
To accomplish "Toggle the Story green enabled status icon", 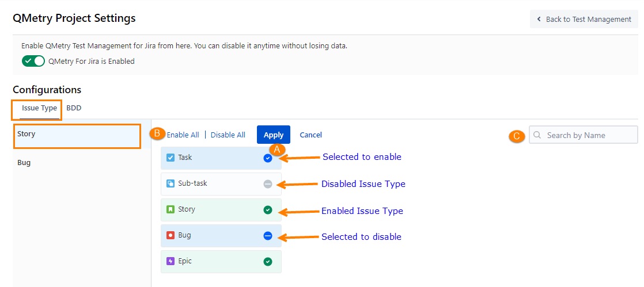I will pos(268,211).
